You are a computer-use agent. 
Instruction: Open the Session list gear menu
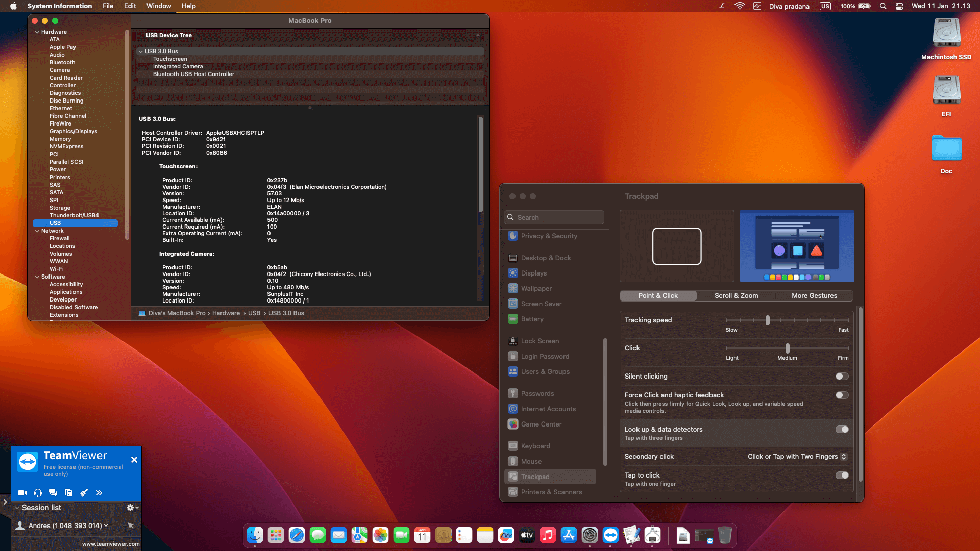pyautogui.click(x=131, y=507)
